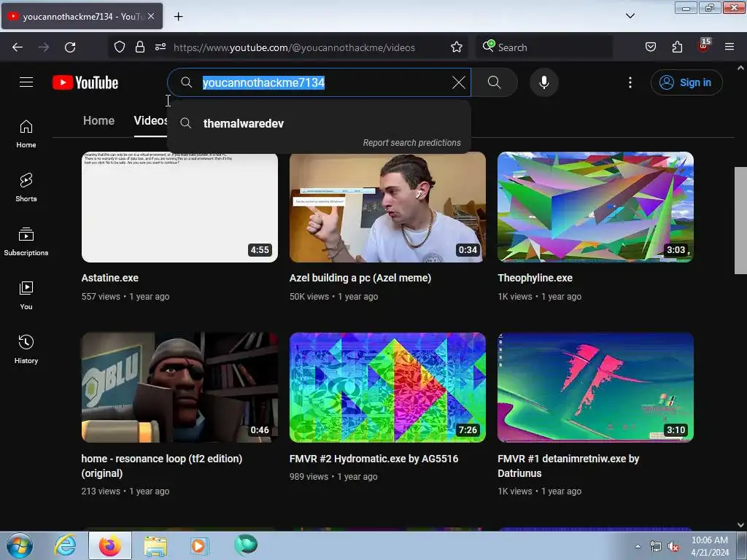747x560 pixels.
Task: Open the uBlock extension icon with badge 15
Action: [x=704, y=46]
